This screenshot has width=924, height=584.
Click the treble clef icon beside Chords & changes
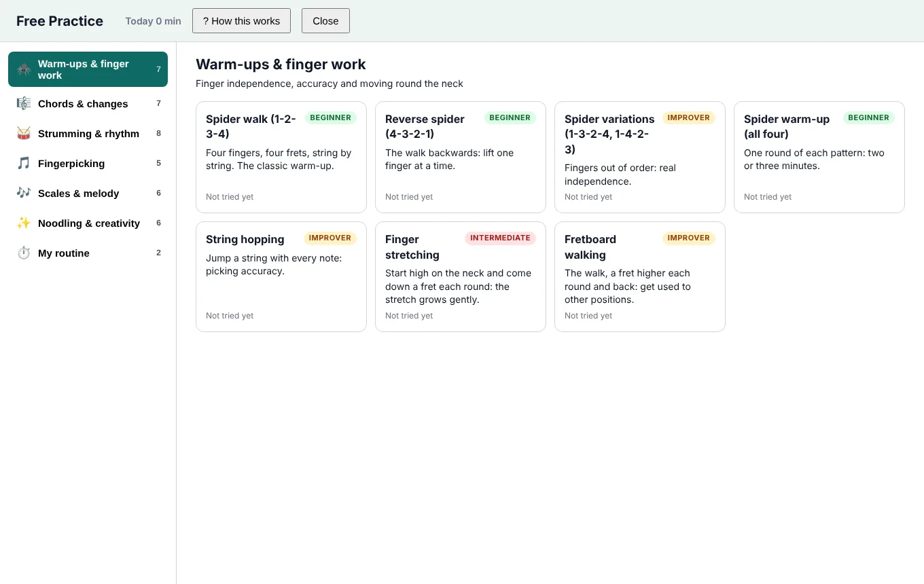(x=24, y=104)
